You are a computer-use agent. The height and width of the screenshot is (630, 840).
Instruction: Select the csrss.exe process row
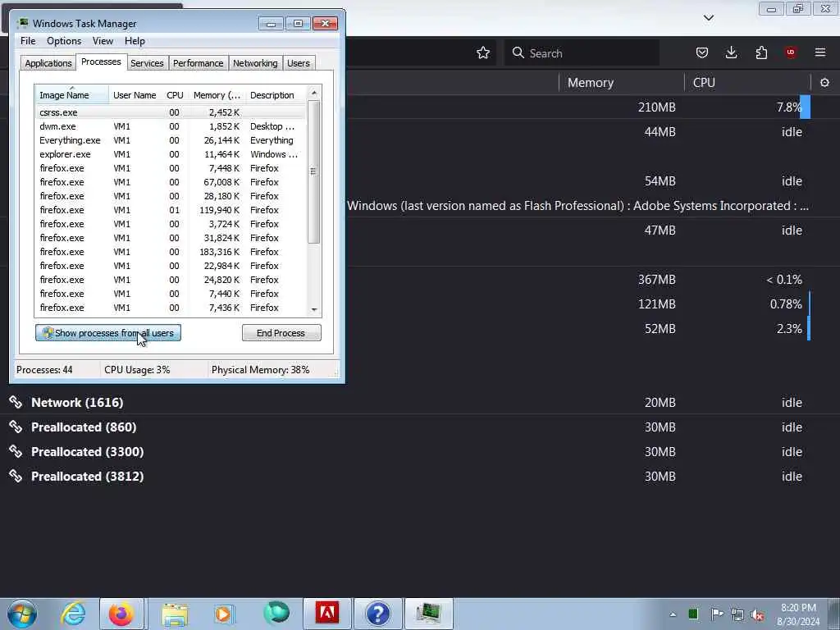click(x=171, y=112)
